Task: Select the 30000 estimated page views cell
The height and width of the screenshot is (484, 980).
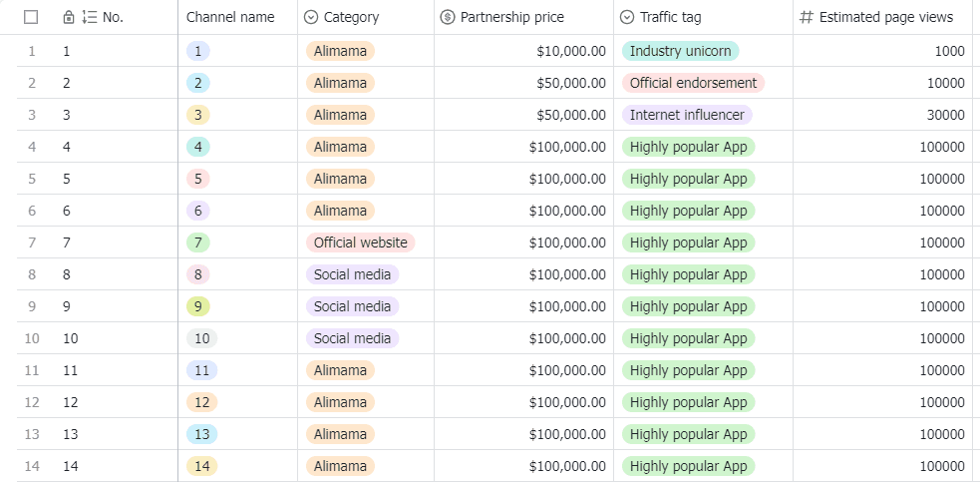Action: click(x=942, y=115)
